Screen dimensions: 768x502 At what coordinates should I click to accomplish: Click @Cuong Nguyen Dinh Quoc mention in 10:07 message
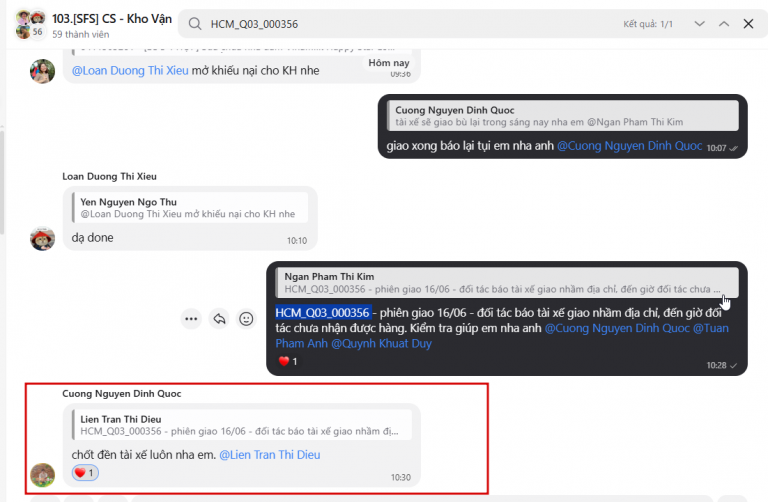coord(629,145)
